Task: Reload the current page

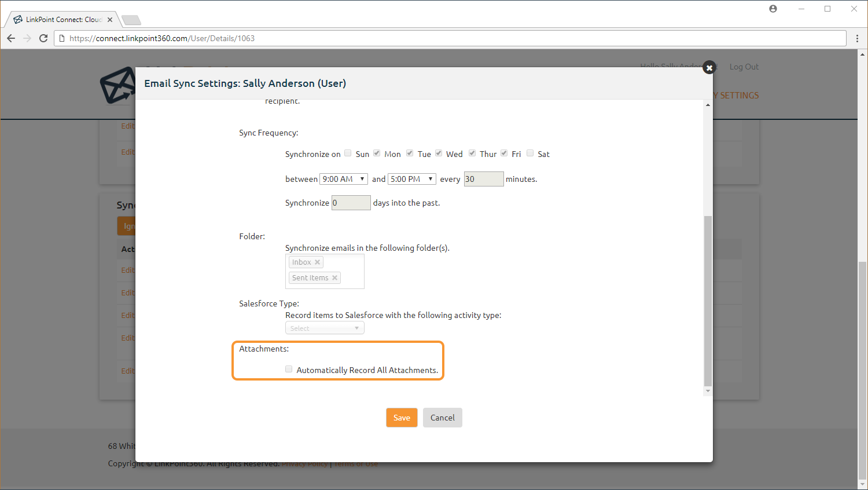Action: coord(43,38)
